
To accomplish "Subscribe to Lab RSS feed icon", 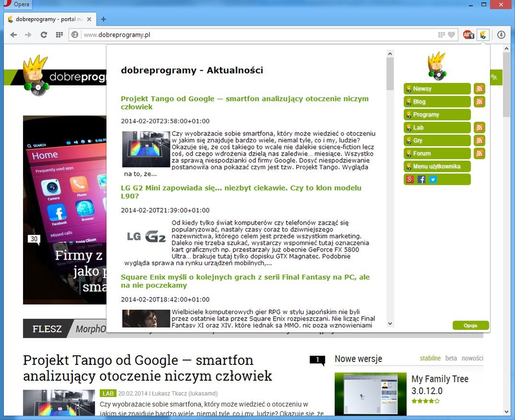I will click(x=480, y=128).
